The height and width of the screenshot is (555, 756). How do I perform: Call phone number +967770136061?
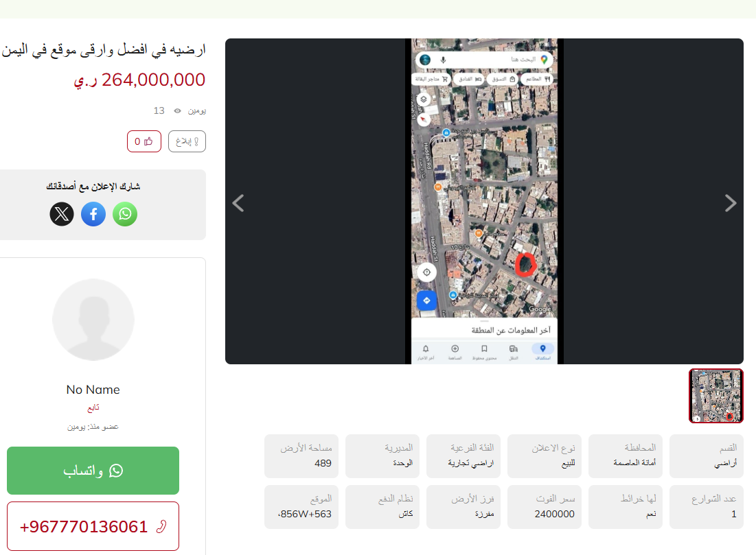coord(93,526)
